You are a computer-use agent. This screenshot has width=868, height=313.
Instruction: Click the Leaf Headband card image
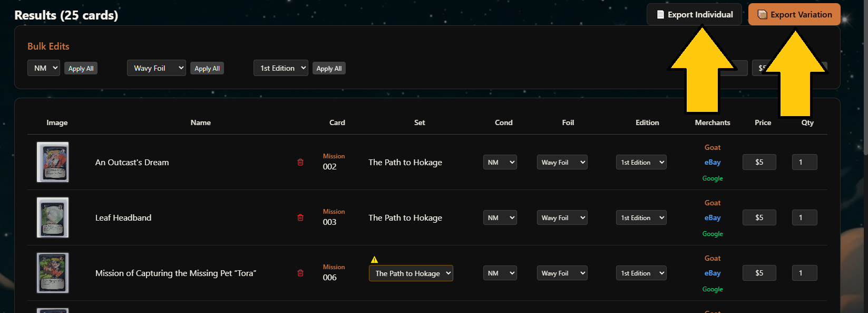point(53,217)
